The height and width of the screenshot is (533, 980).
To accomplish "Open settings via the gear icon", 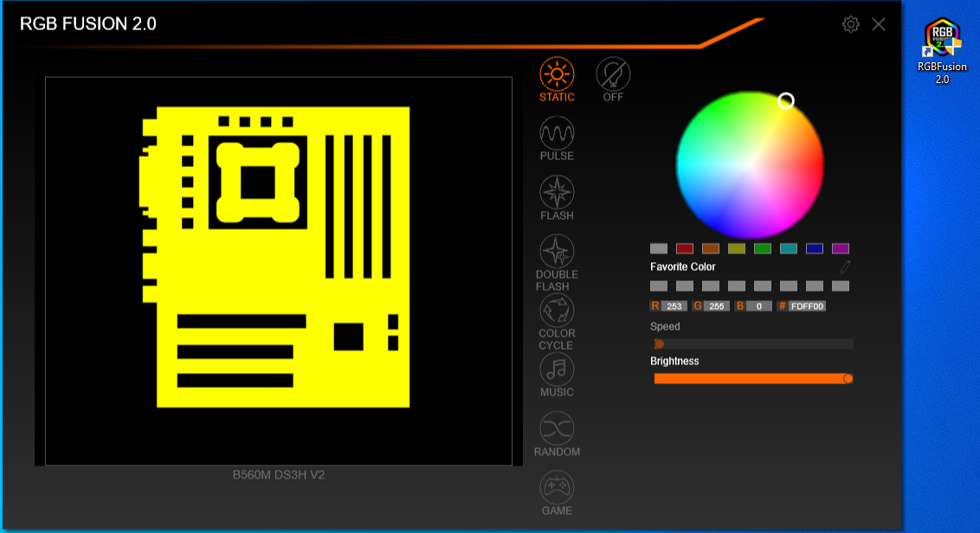I will tap(850, 24).
